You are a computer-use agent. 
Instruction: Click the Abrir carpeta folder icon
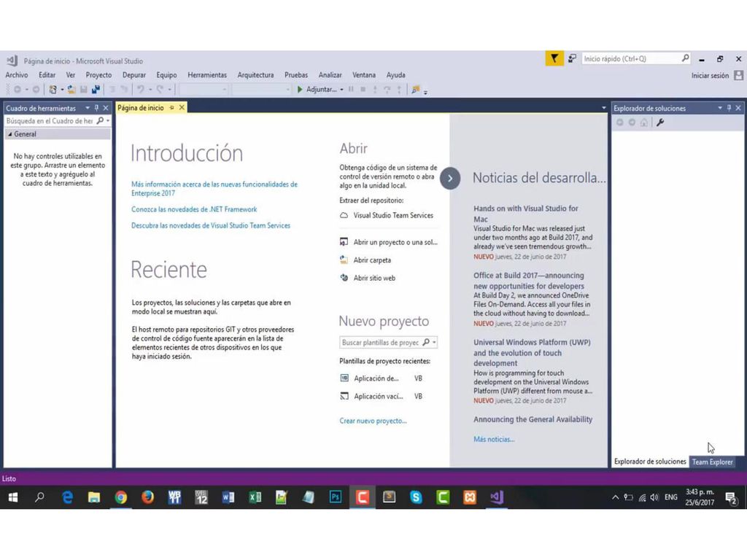click(x=344, y=260)
